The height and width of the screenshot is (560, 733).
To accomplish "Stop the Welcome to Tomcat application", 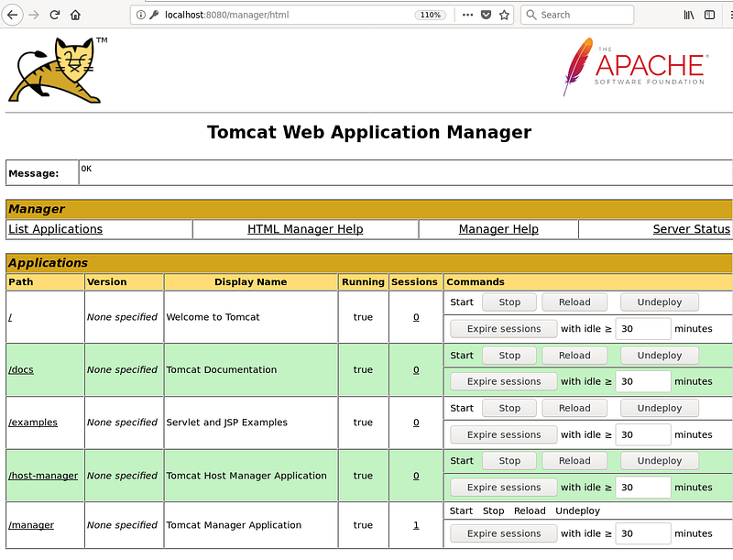I will [x=509, y=302].
